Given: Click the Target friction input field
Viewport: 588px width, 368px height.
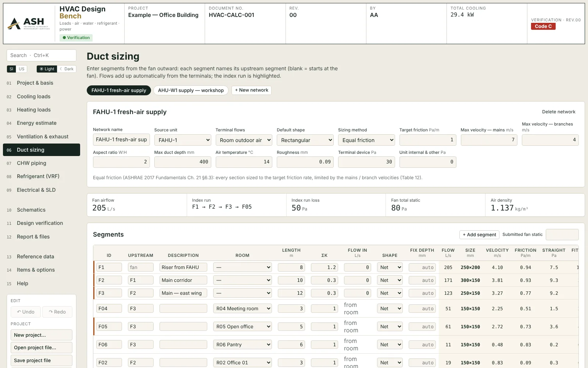Looking at the screenshot, I should (x=428, y=140).
